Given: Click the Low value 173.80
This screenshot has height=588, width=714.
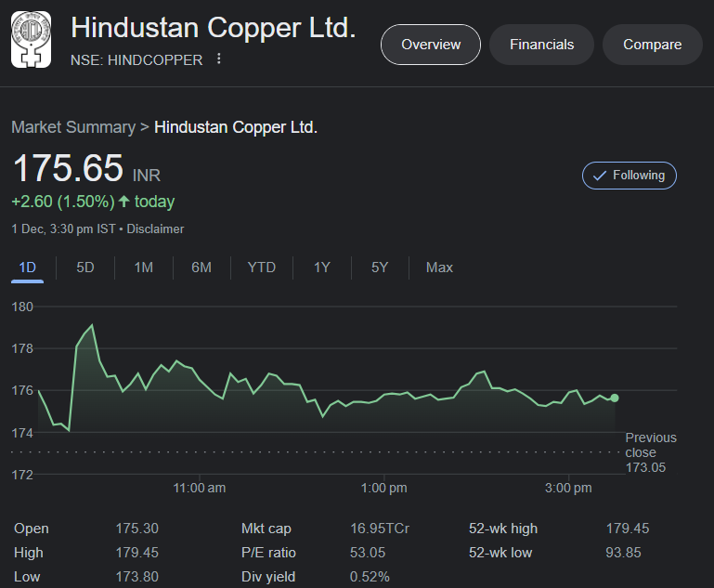Looking at the screenshot, I should point(137,577).
